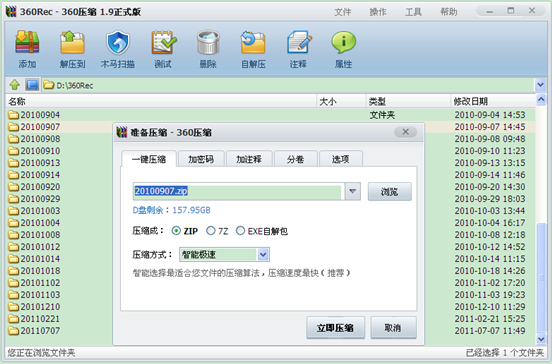Click the 立即压缩 compress now button
The height and width of the screenshot is (364, 552).
(x=335, y=328)
